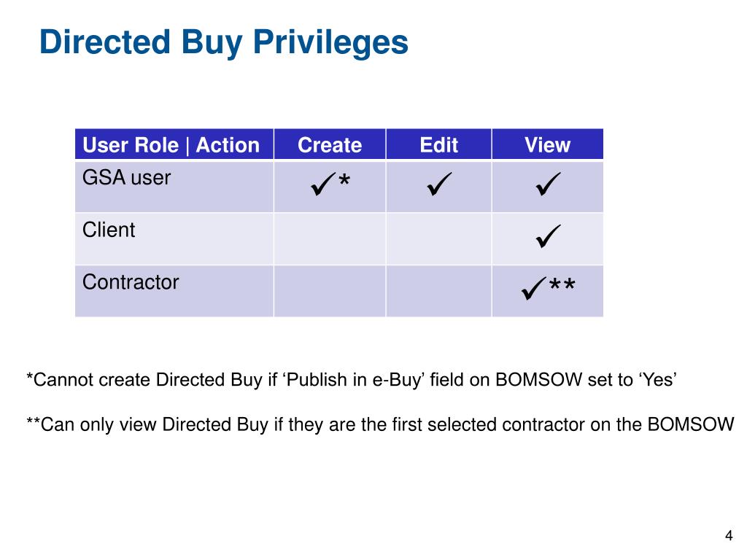
Task: Click the Client View checkmark
Action: (548, 236)
